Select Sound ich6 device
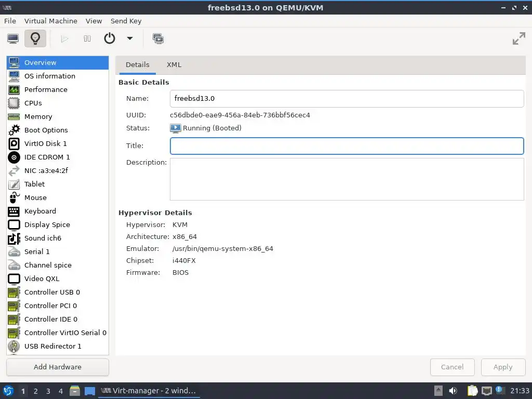The width and height of the screenshot is (532, 399). 58,238
